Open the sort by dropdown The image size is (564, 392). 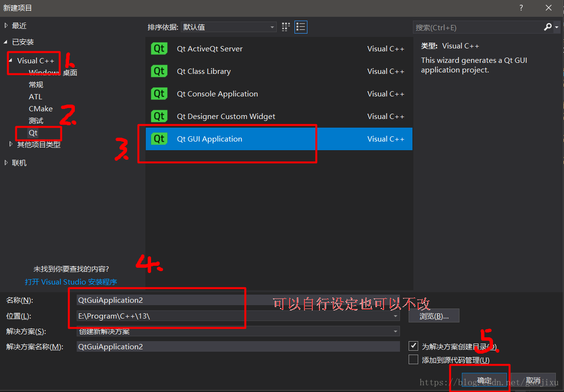pyautogui.click(x=229, y=27)
